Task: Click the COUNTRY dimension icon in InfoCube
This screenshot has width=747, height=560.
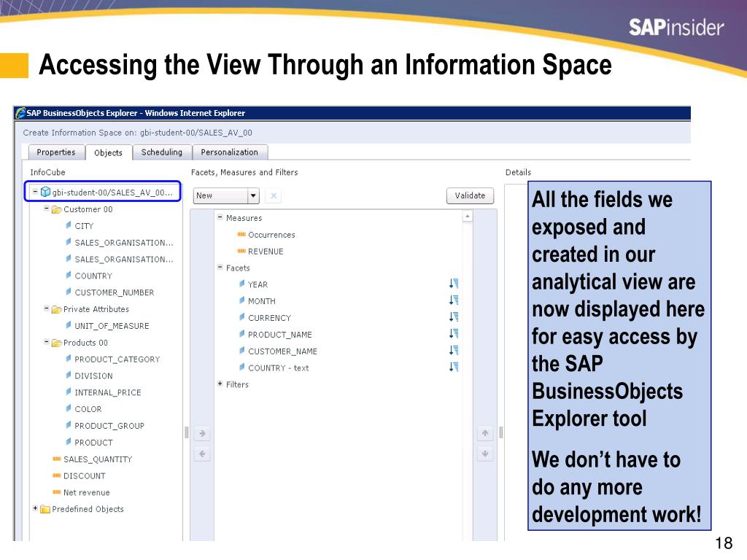Action: pyautogui.click(x=68, y=275)
